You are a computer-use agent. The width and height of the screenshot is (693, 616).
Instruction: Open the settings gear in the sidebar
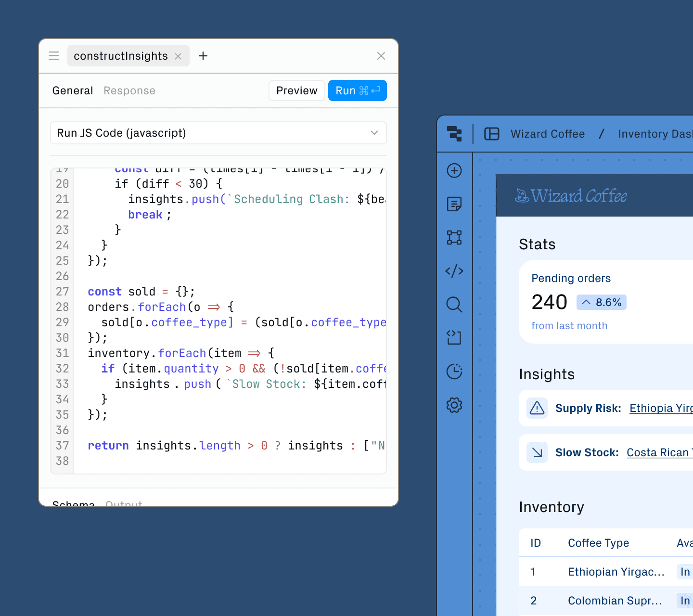[x=454, y=405]
